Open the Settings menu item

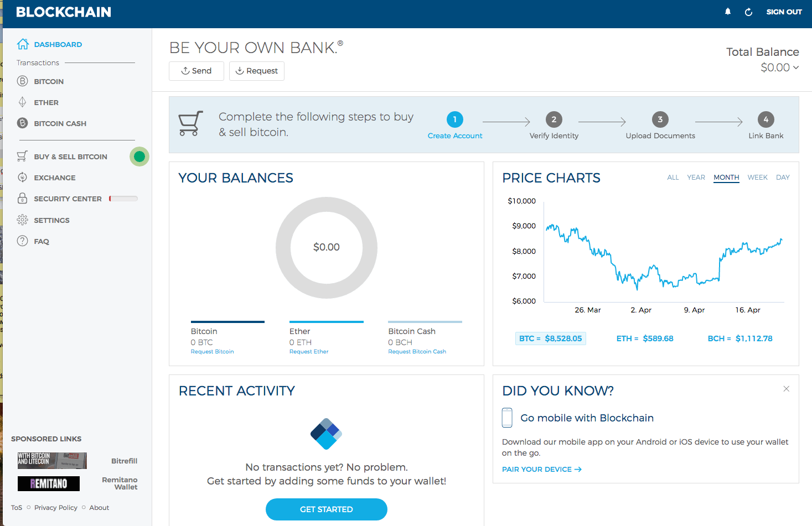coord(51,220)
